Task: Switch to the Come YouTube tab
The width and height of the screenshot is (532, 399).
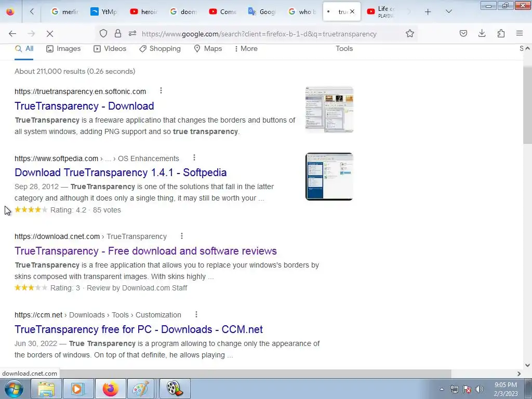Action: click(222, 11)
